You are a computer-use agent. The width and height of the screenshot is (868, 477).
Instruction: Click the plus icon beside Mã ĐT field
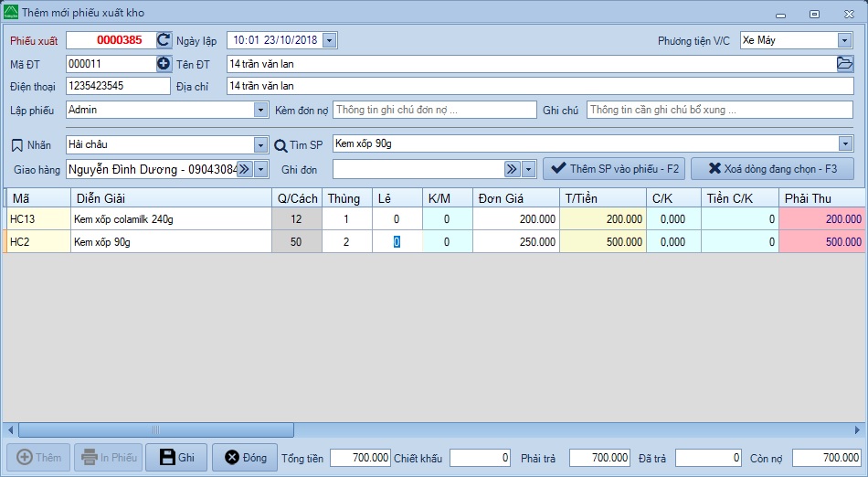point(164,64)
